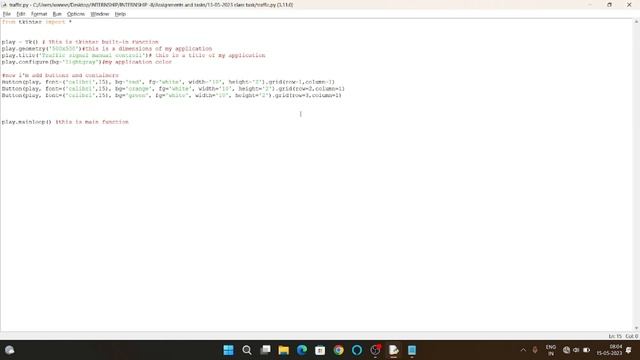Switch to the IDLE editor taskbar icon
The image size is (640, 360).
(393, 350)
